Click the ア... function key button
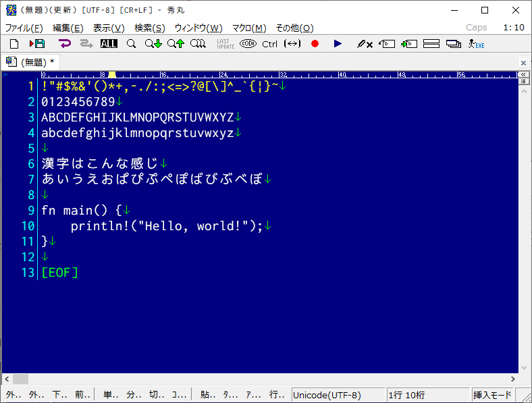532x403 pixels. click(x=253, y=394)
